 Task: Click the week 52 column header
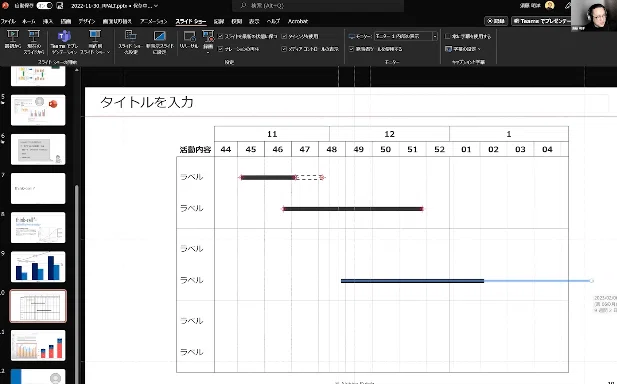point(439,150)
